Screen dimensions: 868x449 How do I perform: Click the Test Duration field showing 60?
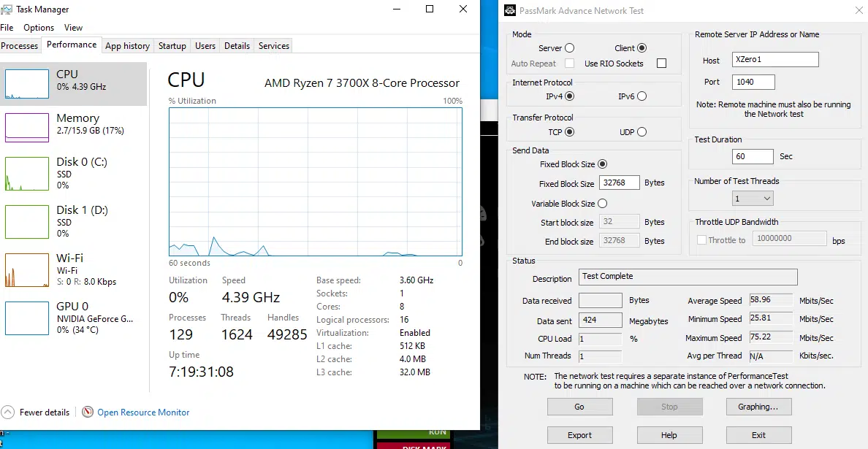pos(753,156)
